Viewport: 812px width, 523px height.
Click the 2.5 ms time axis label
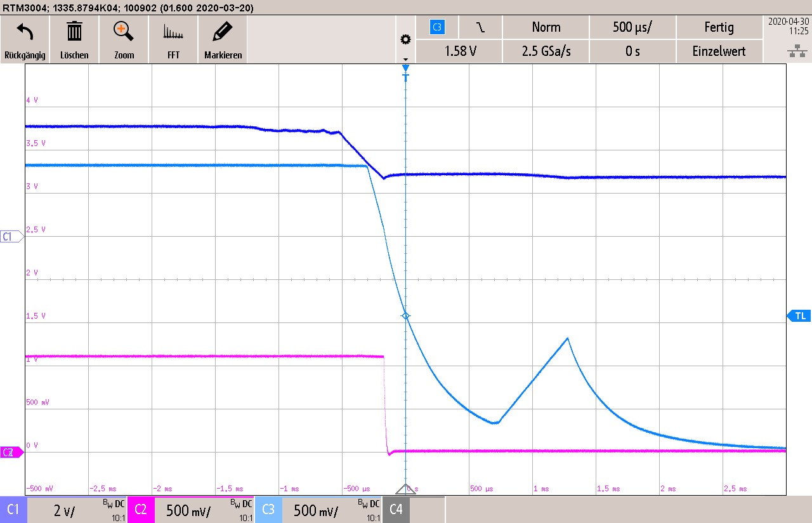(735, 489)
